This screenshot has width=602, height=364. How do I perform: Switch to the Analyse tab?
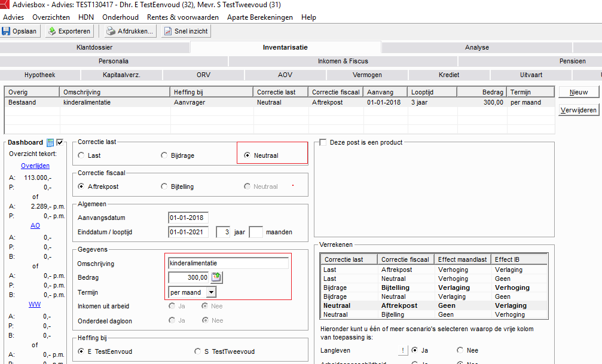tap(477, 47)
